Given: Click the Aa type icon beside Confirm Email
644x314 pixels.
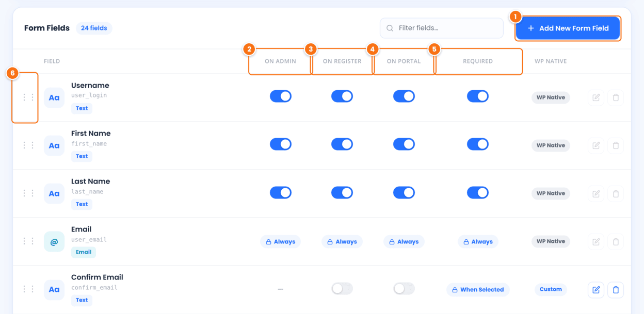Looking at the screenshot, I should (54, 289).
